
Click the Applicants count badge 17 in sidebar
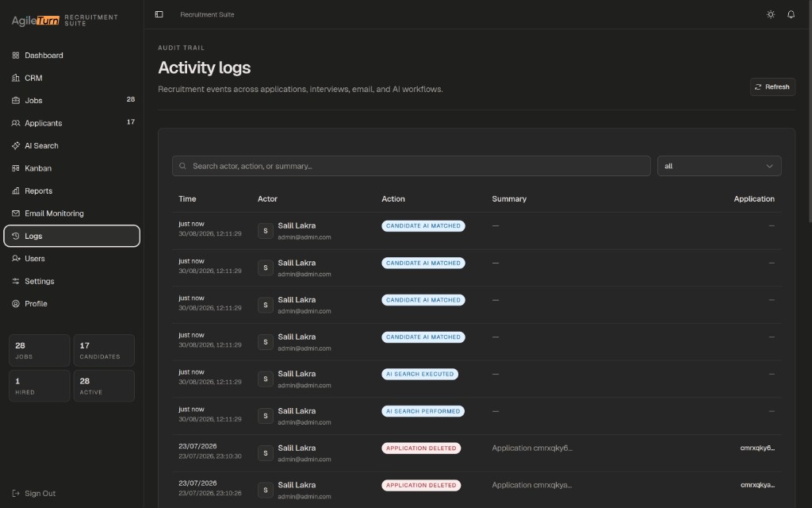(x=131, y=122)
